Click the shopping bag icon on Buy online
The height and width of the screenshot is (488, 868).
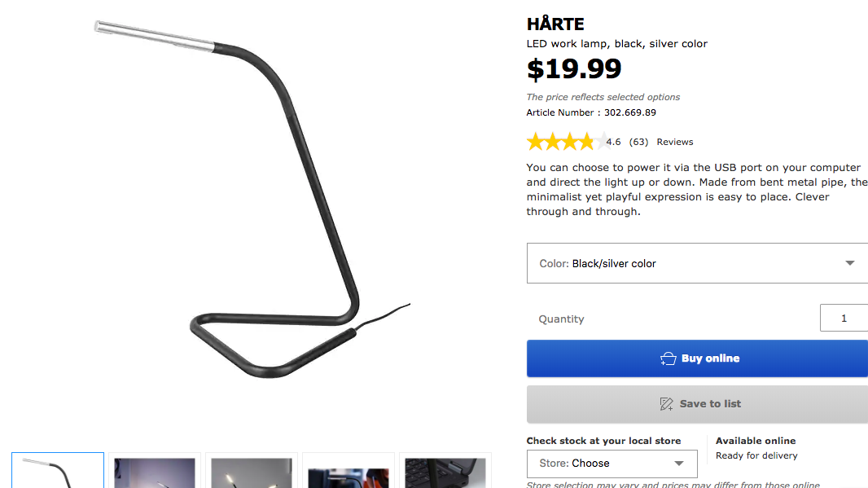[669, 359]
